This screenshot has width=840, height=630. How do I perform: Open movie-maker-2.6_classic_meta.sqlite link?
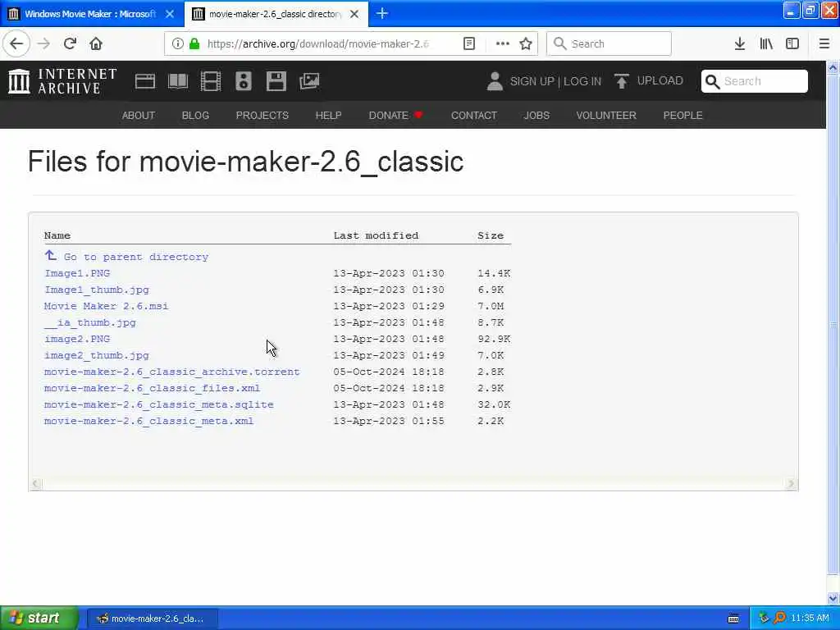pyautogui.click(x=158, y=404)
